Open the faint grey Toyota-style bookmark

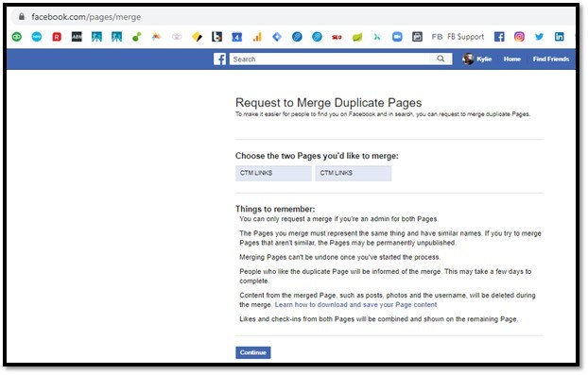point(177,37)
